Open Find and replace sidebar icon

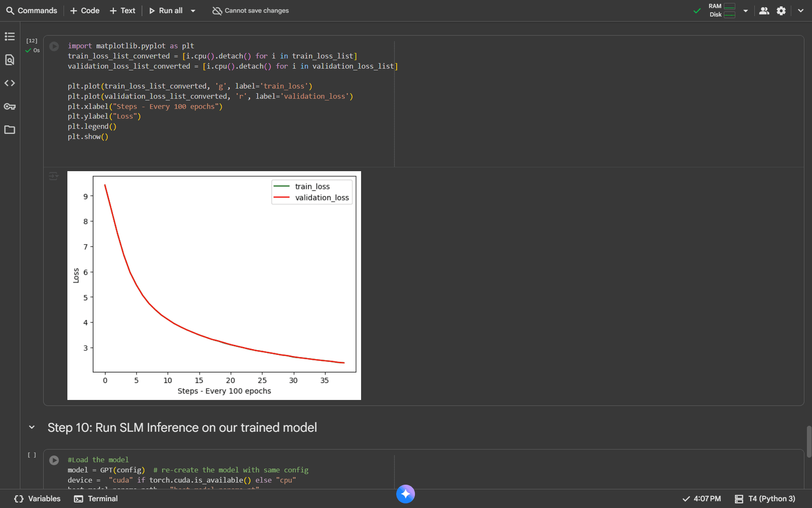coord(10,60)
